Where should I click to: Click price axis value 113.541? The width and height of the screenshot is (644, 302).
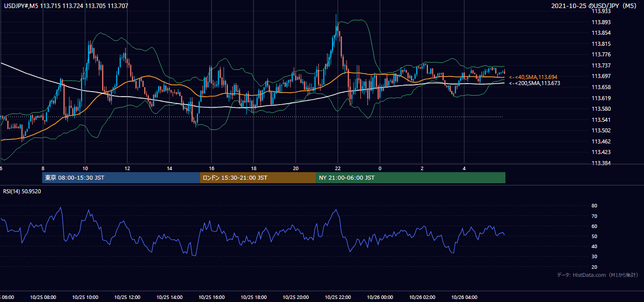click(x=601, y=120)
